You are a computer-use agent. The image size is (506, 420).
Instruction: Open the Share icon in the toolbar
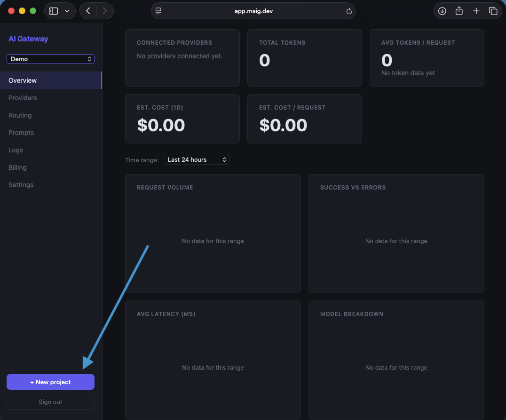point(459,11)
